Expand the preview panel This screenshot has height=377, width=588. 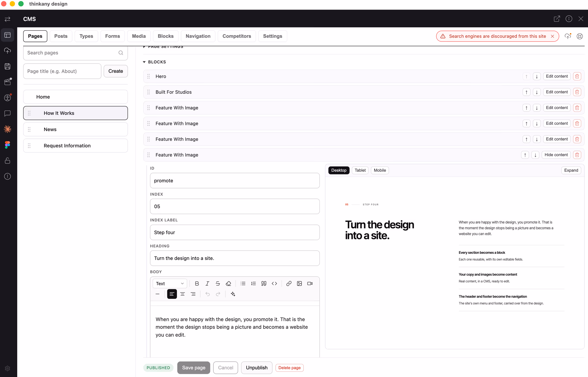pos(571,170)
